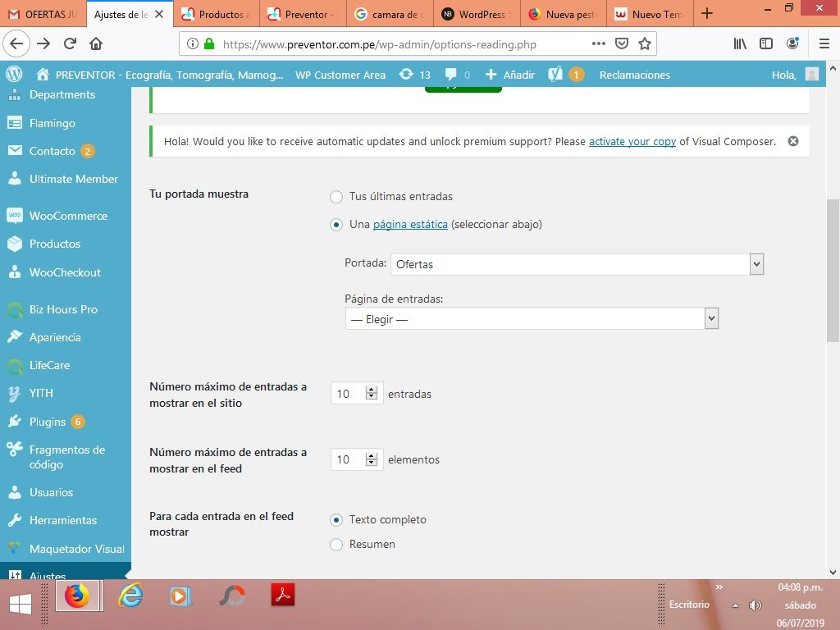Open the Firefox account icon
Image resolution: width=840 pixels, height=630 pixels.
point(792,43)
